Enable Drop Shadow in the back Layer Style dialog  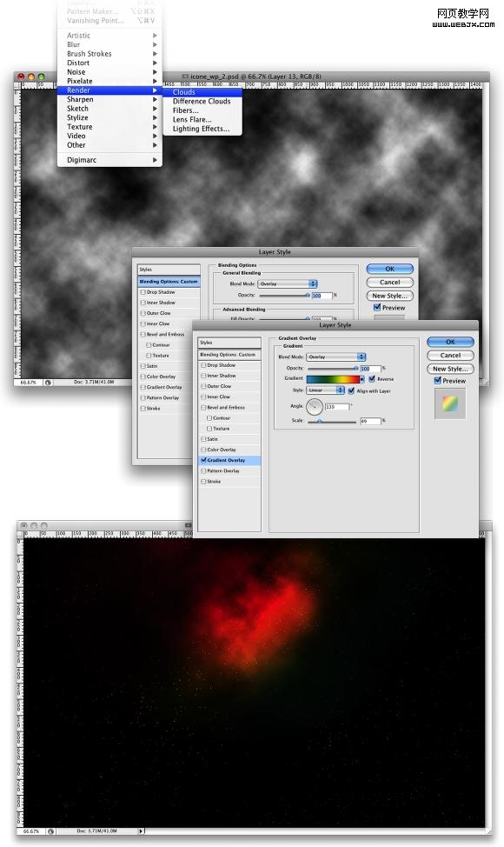coord(143,292)
